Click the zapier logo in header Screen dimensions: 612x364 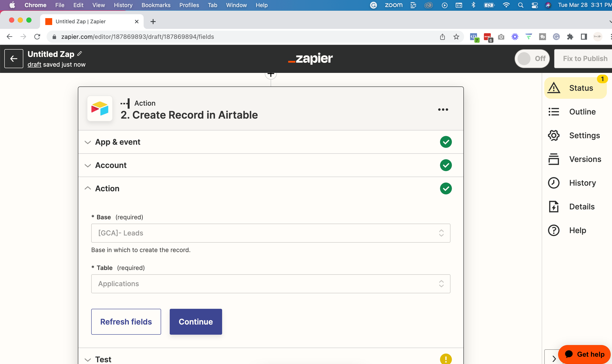310,58
